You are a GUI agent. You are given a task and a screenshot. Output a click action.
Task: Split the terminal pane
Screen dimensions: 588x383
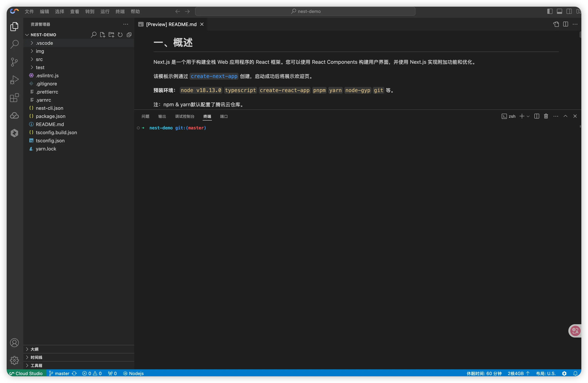click(536, 116)
